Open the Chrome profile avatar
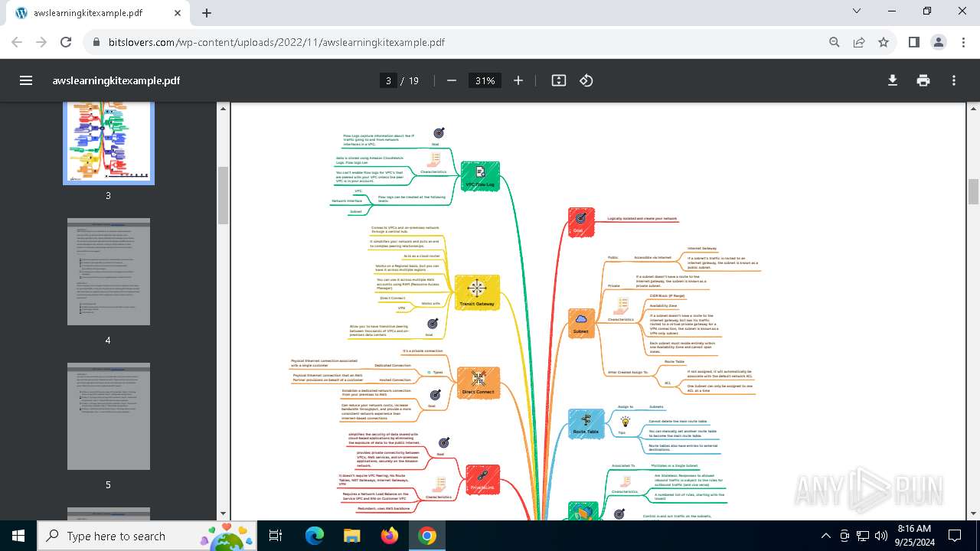The image size is (980, 551). [939, 42]
